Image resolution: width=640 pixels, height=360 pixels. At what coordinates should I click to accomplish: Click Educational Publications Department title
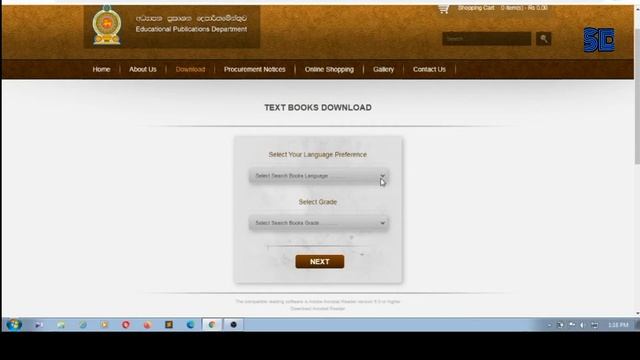coord(191,29)
